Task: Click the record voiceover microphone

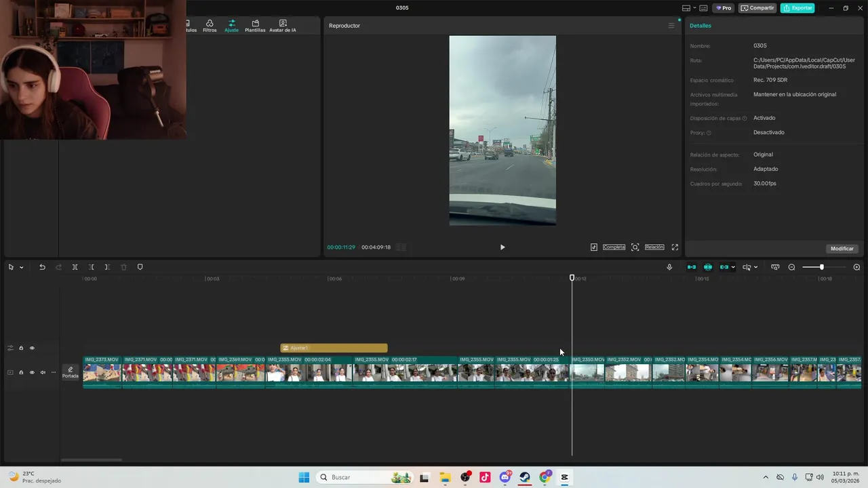Action: click(x=669, y=267)
